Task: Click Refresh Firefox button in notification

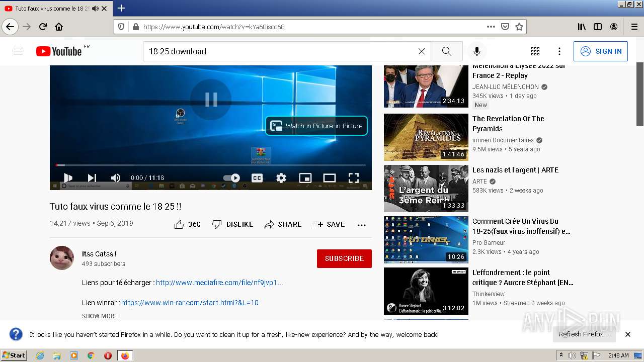Action: click(584, 334)
